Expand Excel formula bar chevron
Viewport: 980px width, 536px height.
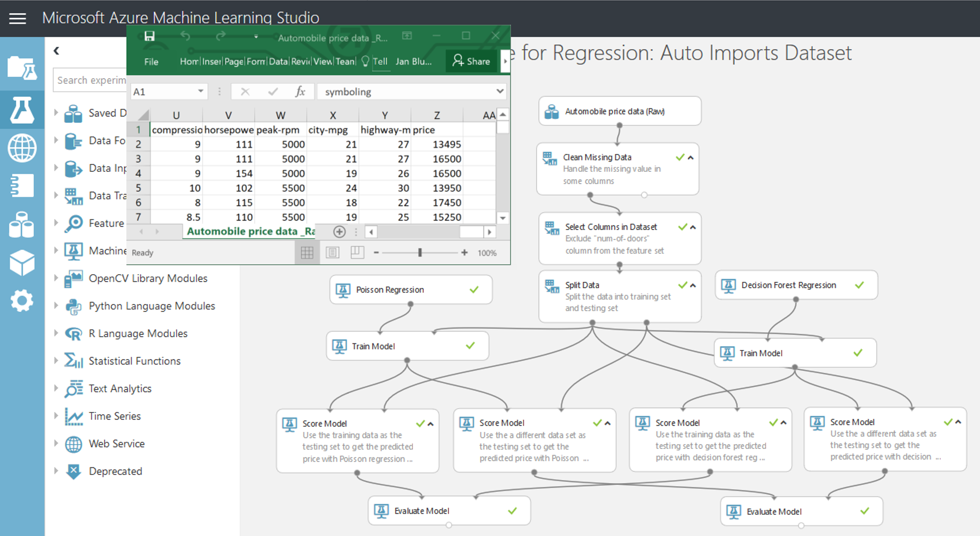(500, 91)
